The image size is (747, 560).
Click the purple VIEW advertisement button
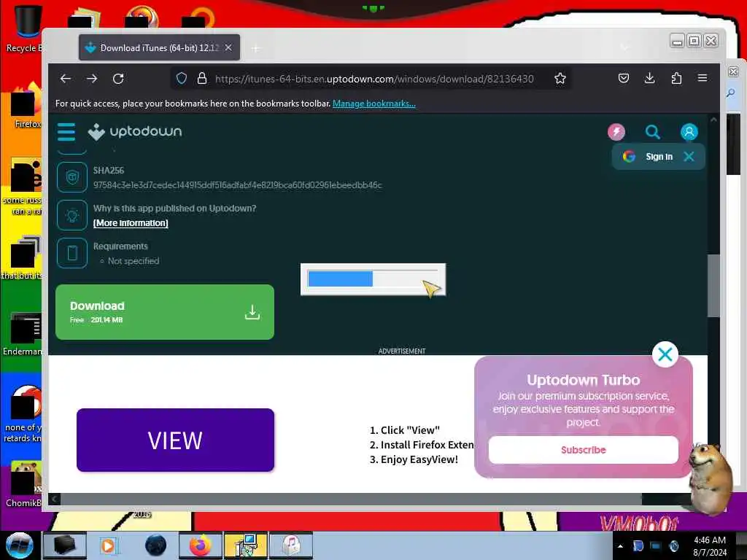point(175,440)
